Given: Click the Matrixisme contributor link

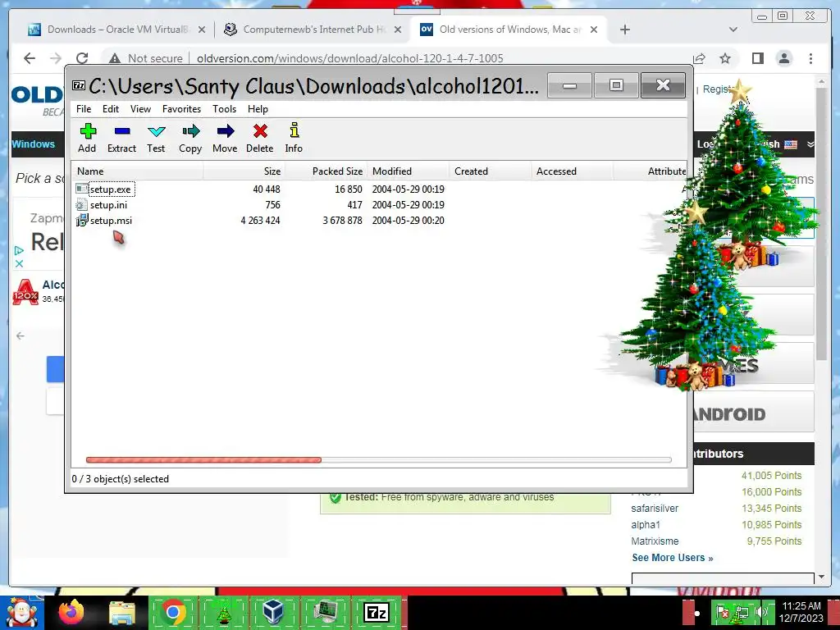Looking at the screenshot, I should 655,541.
